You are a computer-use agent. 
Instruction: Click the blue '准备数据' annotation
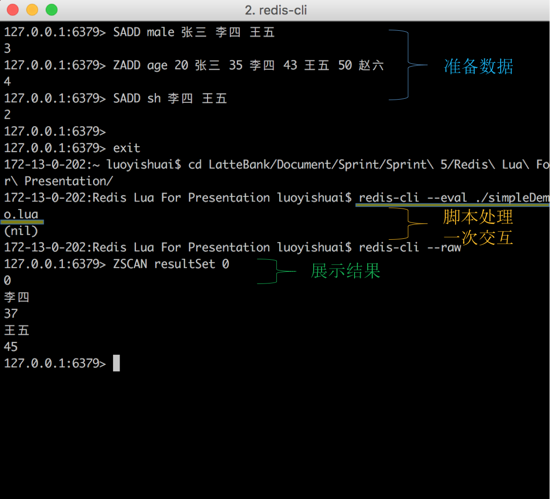478,66
